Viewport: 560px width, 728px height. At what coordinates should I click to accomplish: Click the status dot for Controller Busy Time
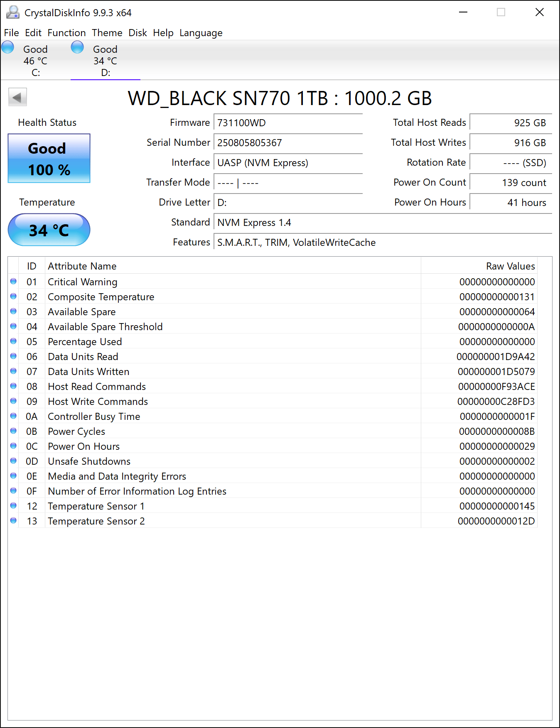point(13,416)
